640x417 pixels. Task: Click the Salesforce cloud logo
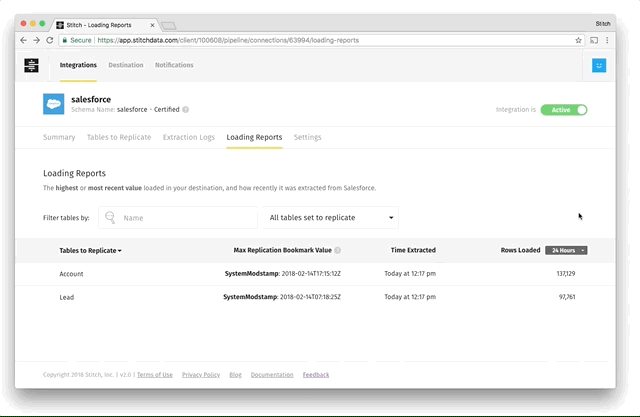tap(53, 104)
